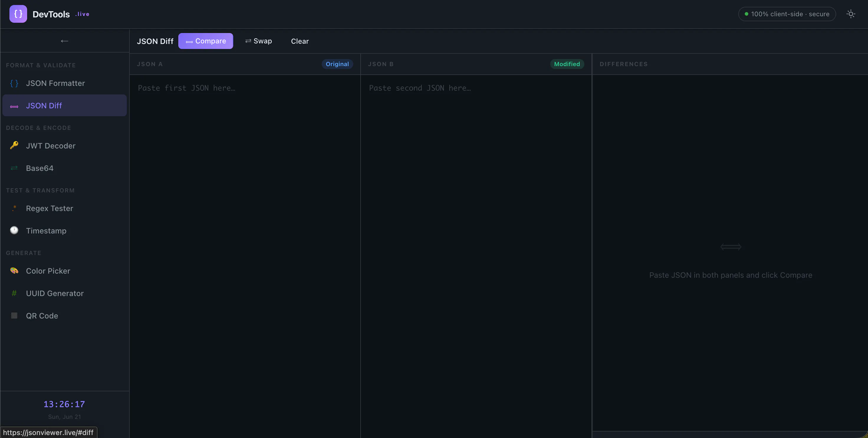Click the JWT Decoder key icon
The image size is (868, 438).
14,146
